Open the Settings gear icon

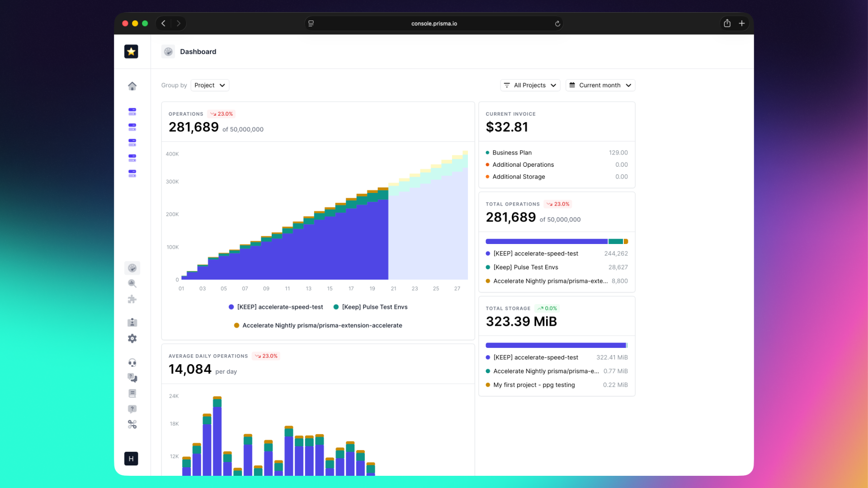(x=132, y=338)
